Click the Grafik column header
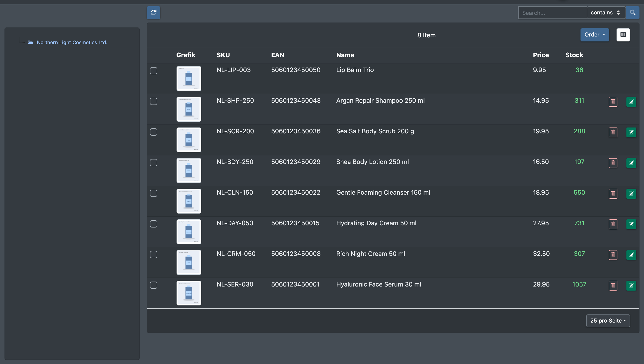 point(186,55)
